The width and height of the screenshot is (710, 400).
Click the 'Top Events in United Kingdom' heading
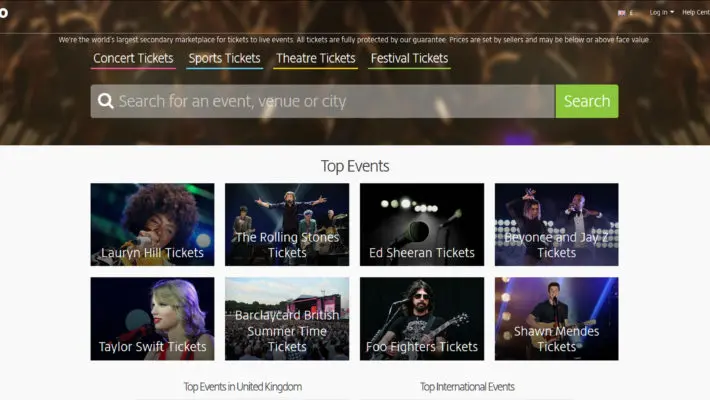pos(243,387)
